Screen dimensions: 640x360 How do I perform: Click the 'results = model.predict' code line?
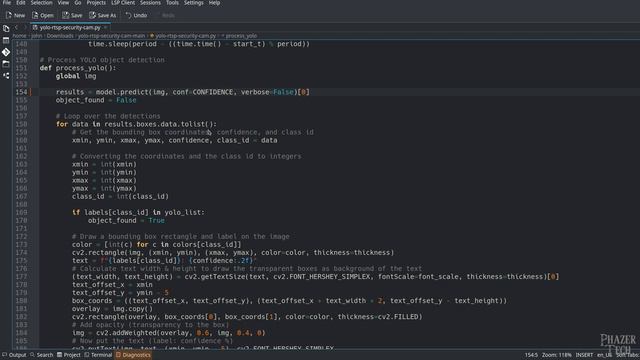coord(182,92)
